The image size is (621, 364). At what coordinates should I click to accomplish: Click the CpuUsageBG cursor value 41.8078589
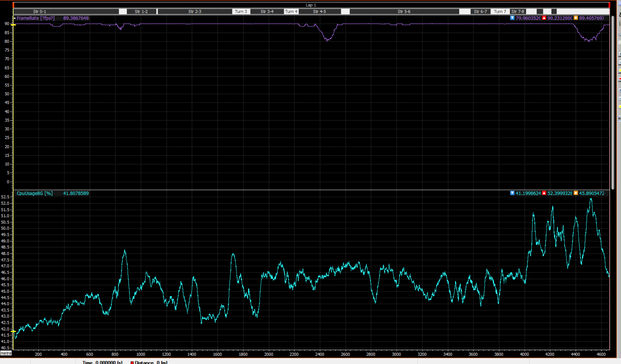point(76,193)
